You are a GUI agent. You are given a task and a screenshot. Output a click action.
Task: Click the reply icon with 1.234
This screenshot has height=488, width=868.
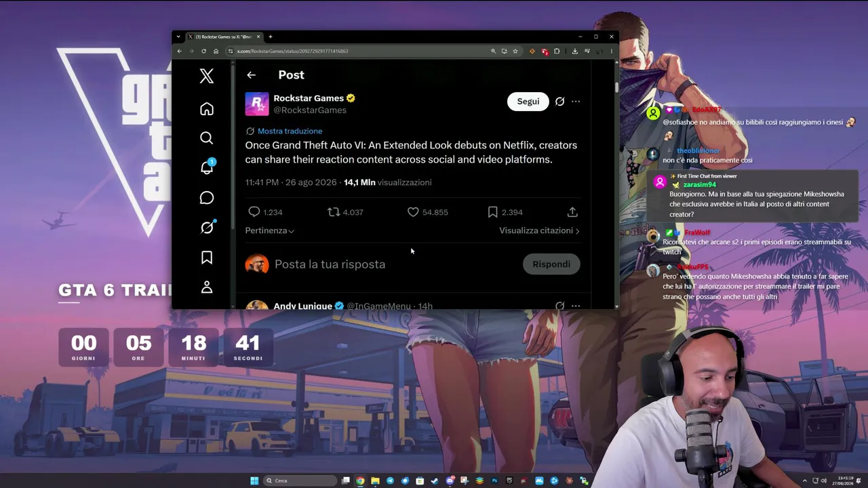pyautogui.click(x=254, y=212)
